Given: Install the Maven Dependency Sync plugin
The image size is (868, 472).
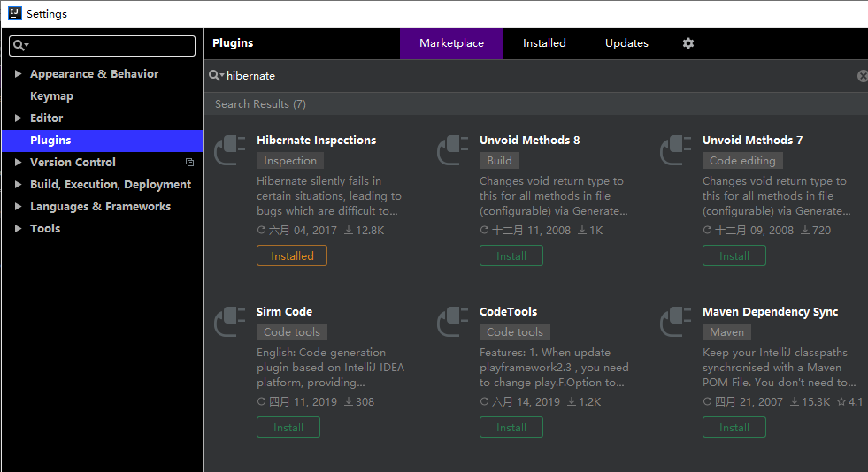Looking at the screenshot, I should coord(734,427).
